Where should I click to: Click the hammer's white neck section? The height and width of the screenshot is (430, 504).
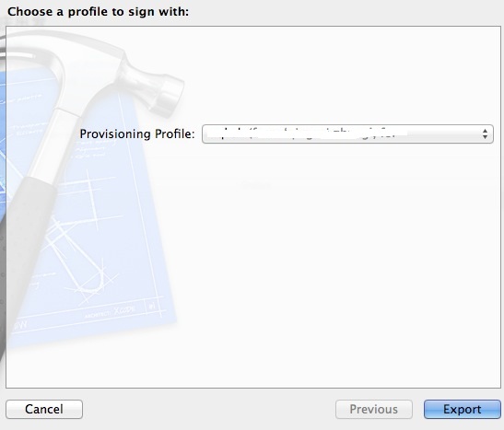point(53,143)
